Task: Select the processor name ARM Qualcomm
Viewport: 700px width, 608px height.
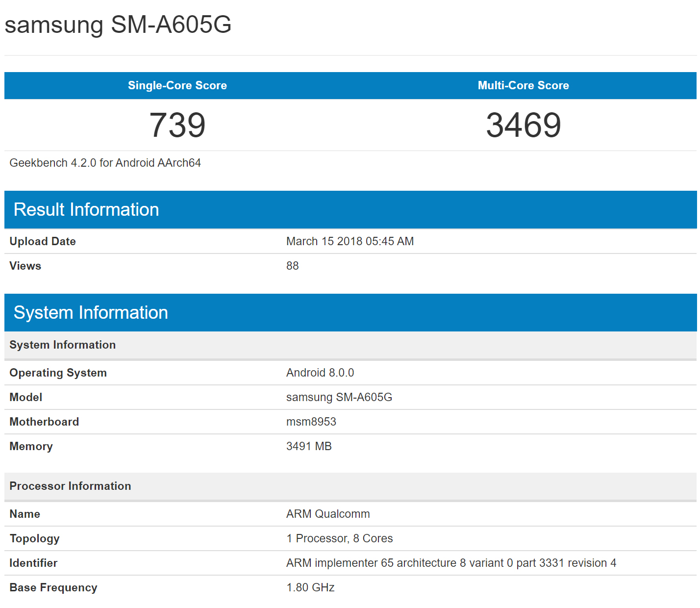Action: (x=328, y=514)
